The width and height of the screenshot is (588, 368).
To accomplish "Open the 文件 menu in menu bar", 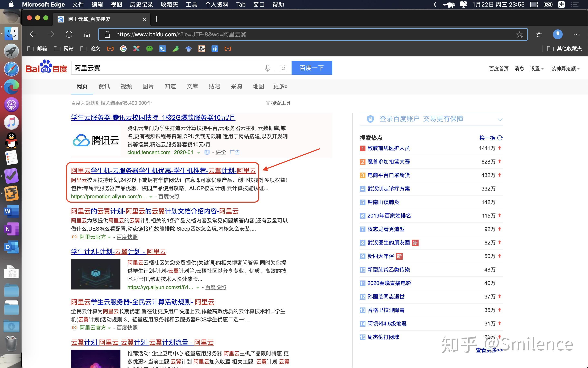I will [x=78, y=5].
